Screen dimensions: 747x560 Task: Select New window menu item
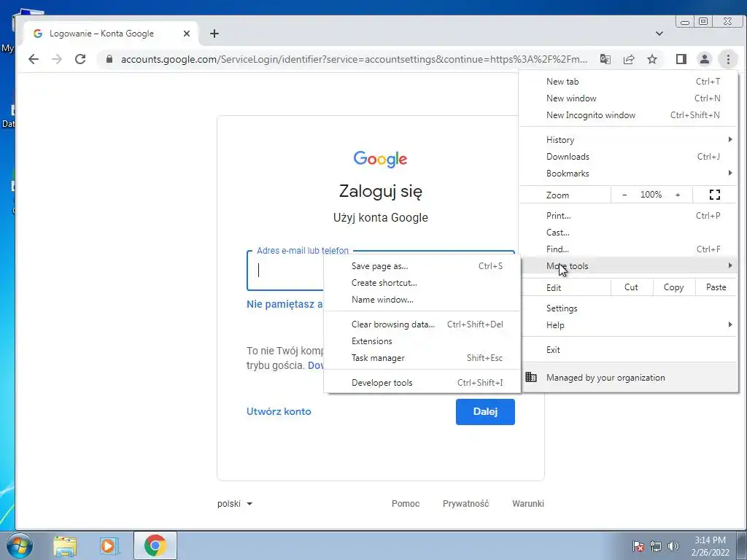coord(628,98)
